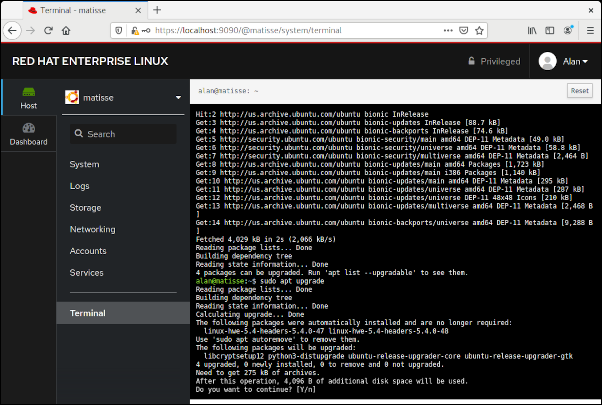Click the URL address bar
The width and height of the screenshot is (602, 405).
(x=290, y=32)
